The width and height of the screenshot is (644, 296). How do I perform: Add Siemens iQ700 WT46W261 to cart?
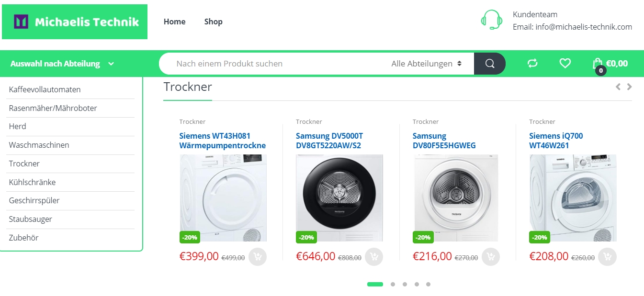607,257
